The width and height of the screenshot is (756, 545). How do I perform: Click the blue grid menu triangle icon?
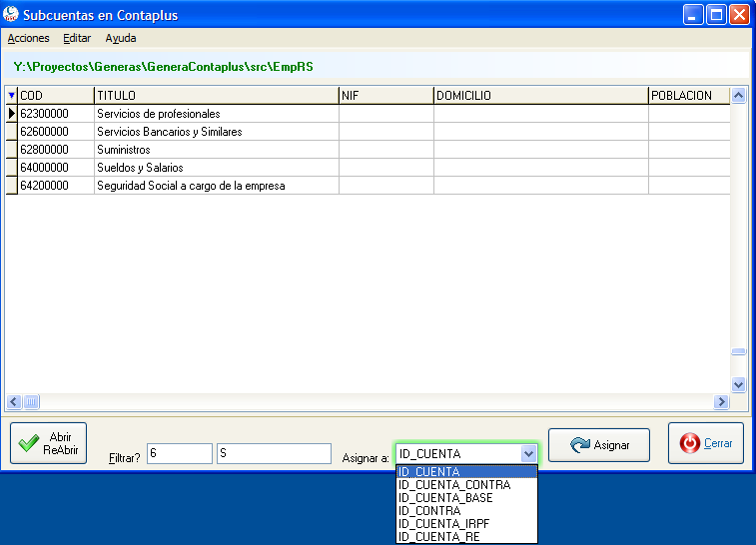pyautogui.click(x=12, y=96)
